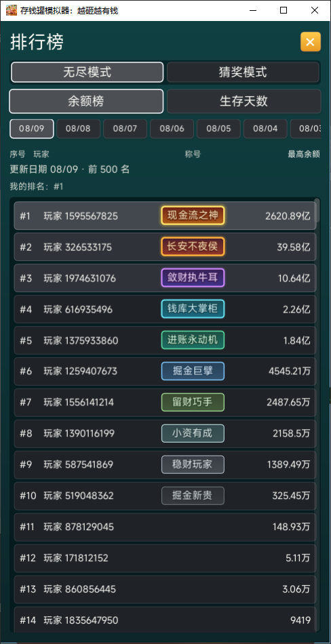Click the 掘金新贵 title badge
The width and height of the screenshot is (331, 644).
pos(193,496)
